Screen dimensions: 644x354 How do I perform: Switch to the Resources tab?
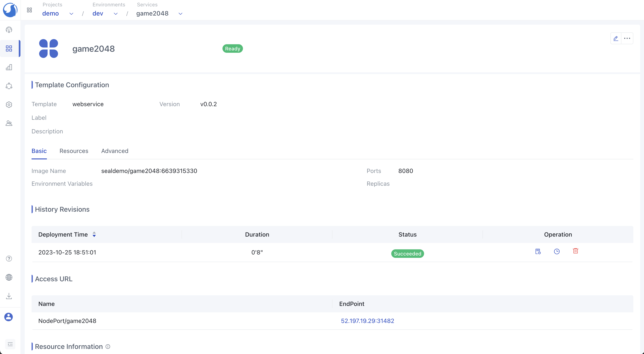tap(74, 151)
